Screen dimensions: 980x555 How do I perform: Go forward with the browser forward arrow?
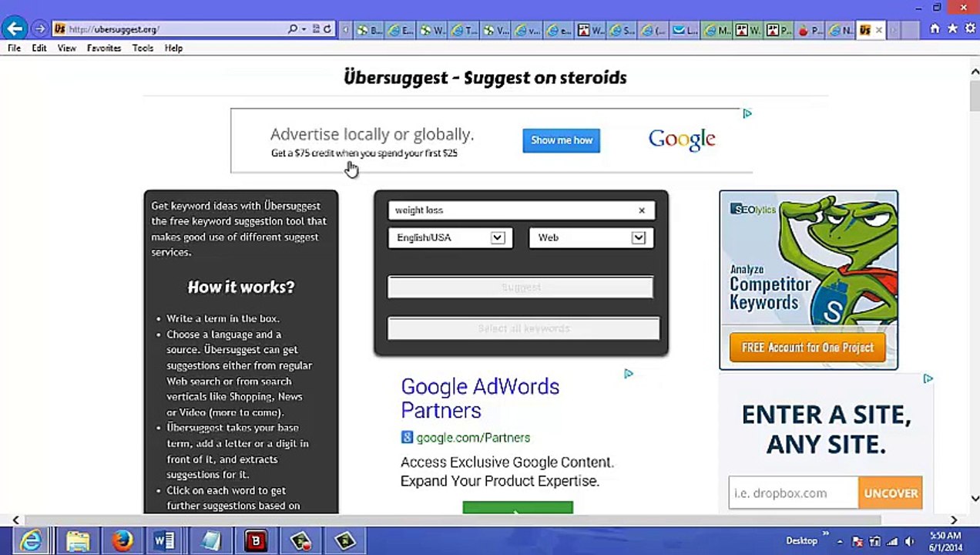pos(40,29)
